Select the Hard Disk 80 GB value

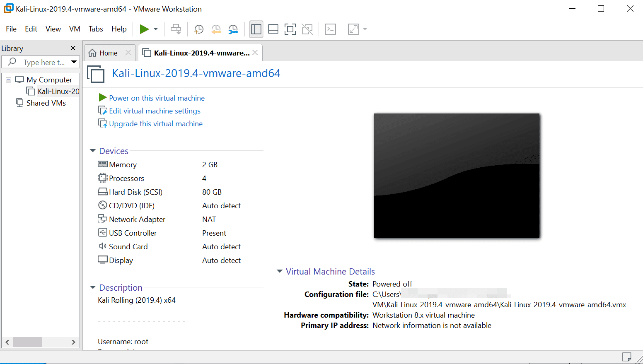coord(212,192)
